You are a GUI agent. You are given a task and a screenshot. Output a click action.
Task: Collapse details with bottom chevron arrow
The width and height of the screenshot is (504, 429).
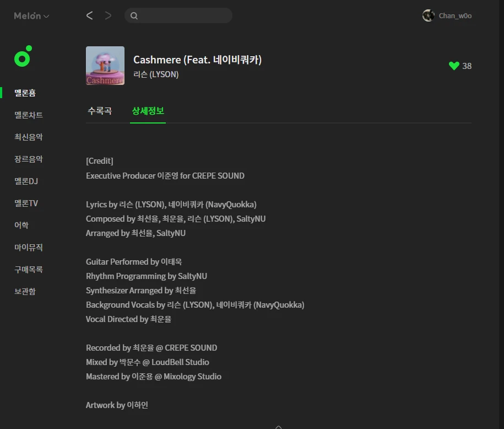click(278, 427)
